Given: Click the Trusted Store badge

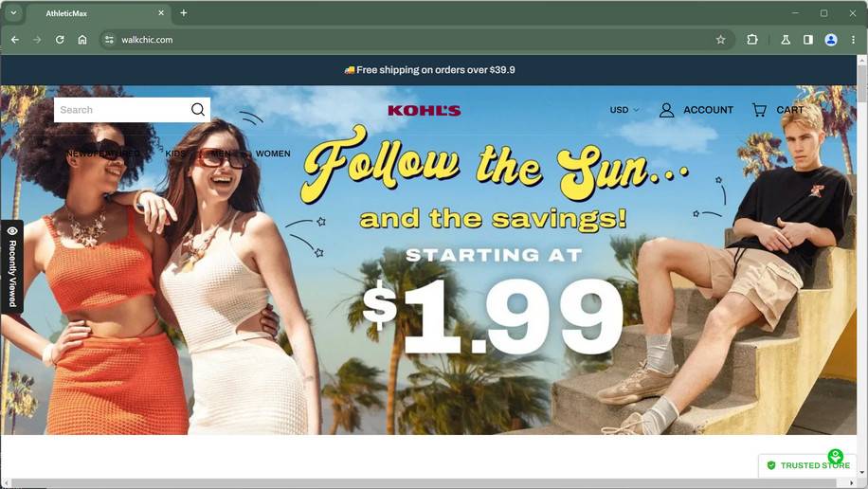Looking at the screenshot, I should pos(808,465).
